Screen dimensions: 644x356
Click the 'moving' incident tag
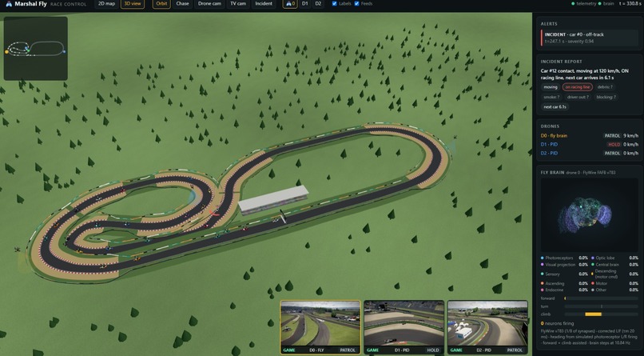(551, 87)
